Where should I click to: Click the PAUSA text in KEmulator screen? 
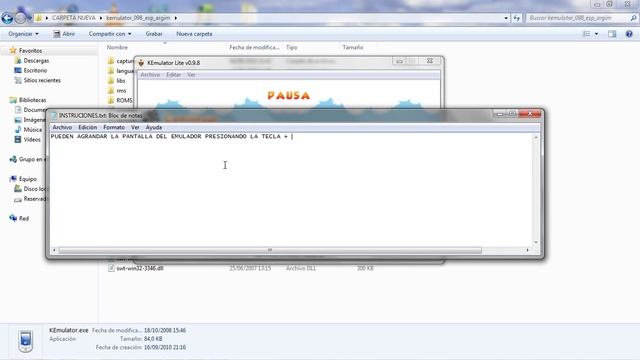coord(289,96)
